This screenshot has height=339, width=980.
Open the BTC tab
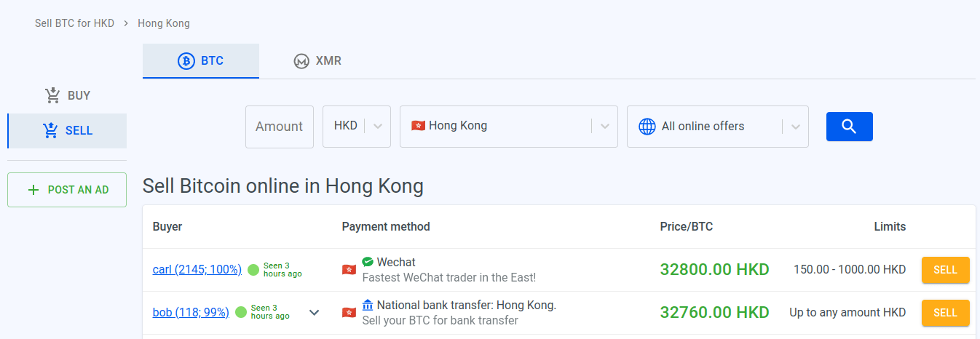click(x=201, y=61)
